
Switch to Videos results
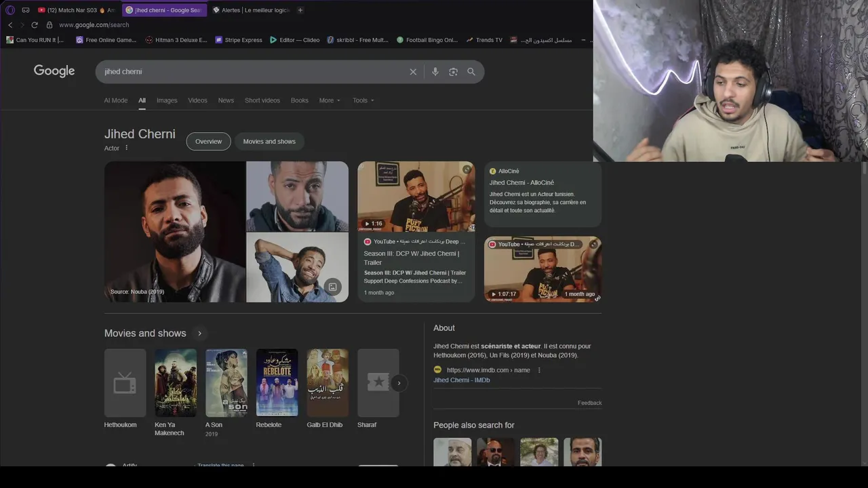coord(197,100)
